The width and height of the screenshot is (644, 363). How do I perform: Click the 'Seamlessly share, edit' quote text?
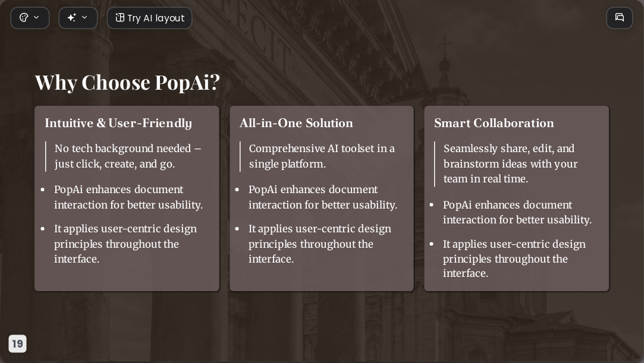click(511, 163)
